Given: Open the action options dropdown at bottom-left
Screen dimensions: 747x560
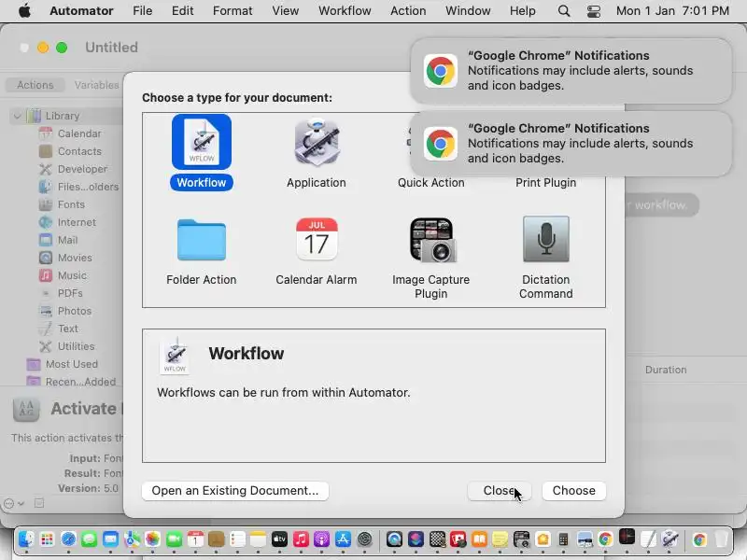Looking at the screenshot, I should coord(13,503).
